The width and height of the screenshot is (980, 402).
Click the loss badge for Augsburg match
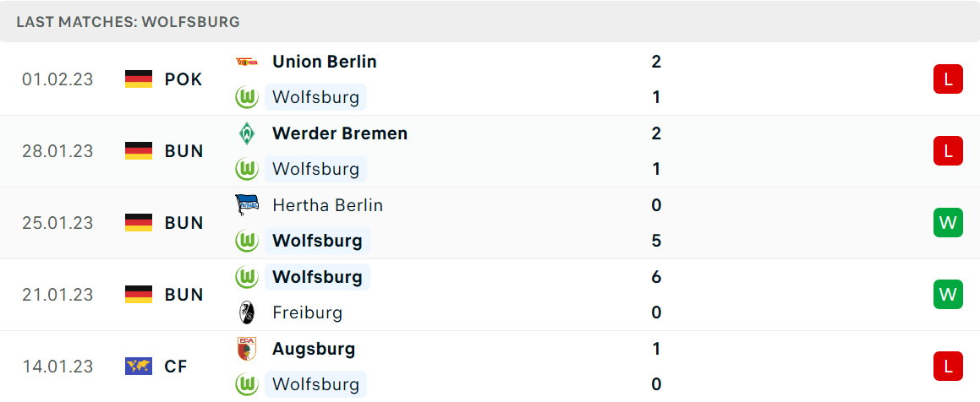point(948,366)
